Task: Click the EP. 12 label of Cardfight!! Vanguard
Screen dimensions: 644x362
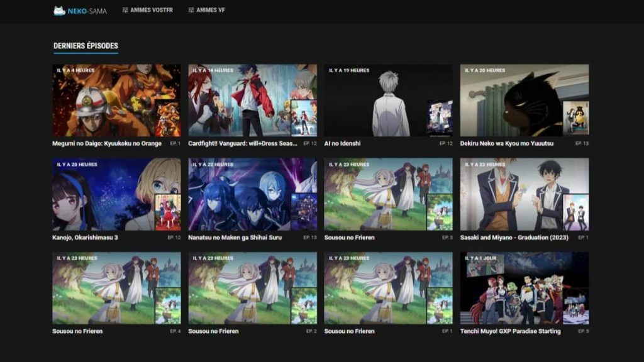Action: [x=310, y=143]
